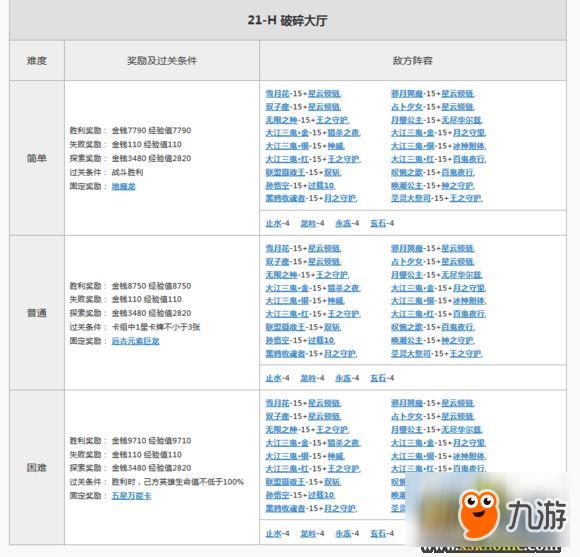Viewport: 580px width, 557px height.
Task: Click the 止水 link in the 困难 row
Action: pos(273,533)
